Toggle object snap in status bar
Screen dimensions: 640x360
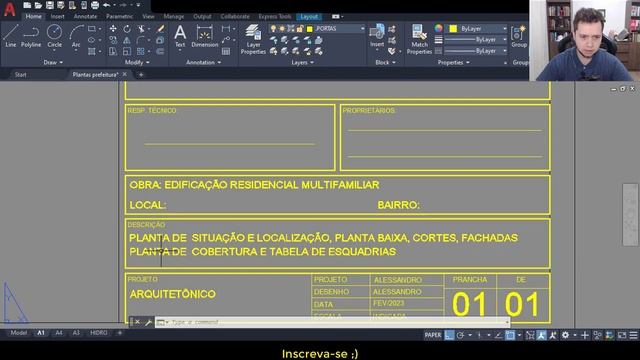pyautogui.click(x=510, y=335)
